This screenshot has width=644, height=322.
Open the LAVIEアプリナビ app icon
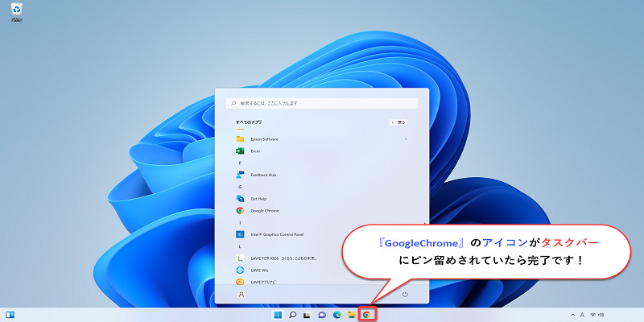tap(240, 282)
